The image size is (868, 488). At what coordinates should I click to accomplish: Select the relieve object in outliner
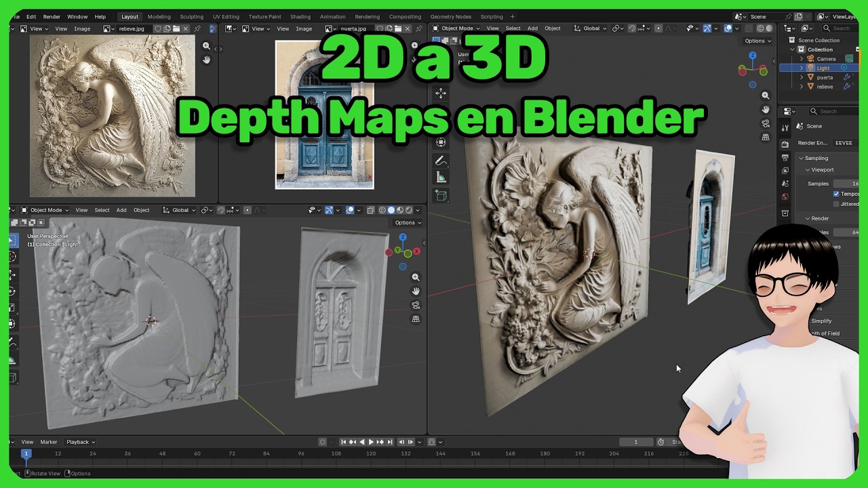tap(825, 87)
